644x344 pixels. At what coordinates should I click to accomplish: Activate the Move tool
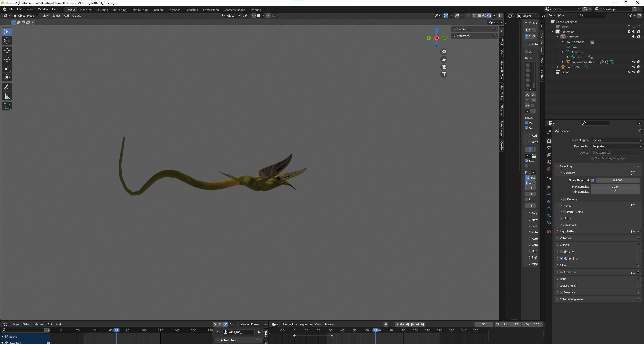tap(7, 51)
